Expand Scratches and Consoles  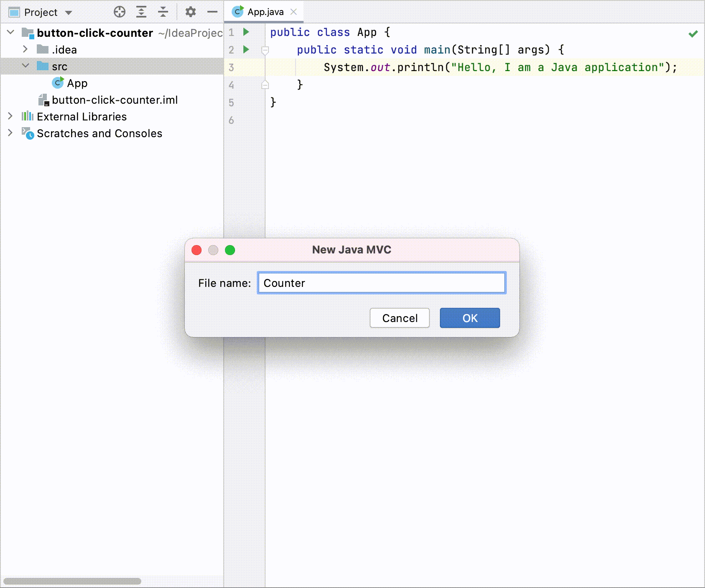coord(9,133)
